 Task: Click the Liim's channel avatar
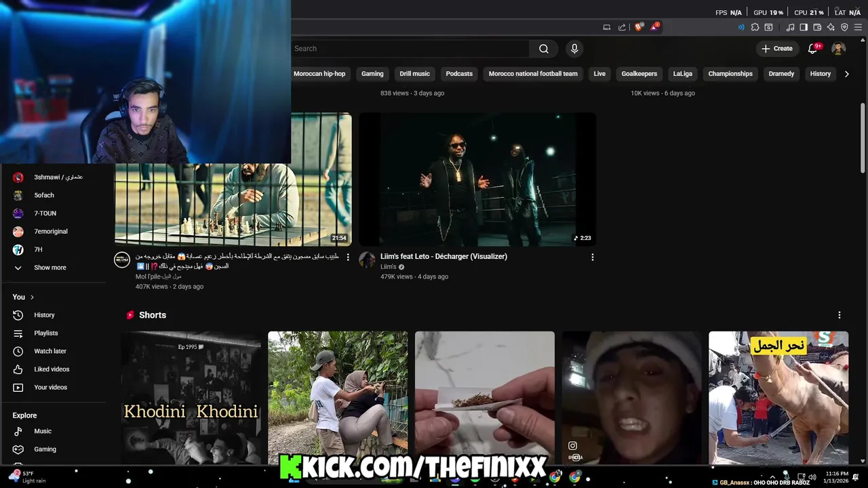pyautogui.click(x=367, y=260)
